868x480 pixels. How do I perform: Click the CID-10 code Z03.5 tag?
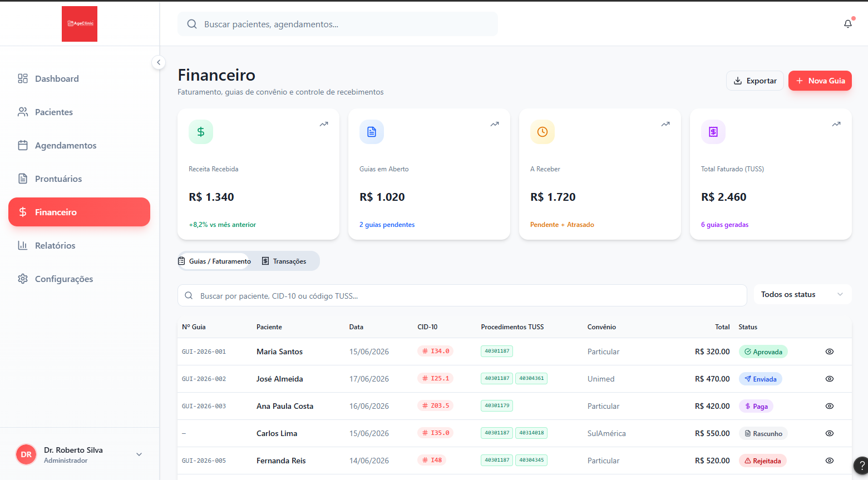pos(435,405)
